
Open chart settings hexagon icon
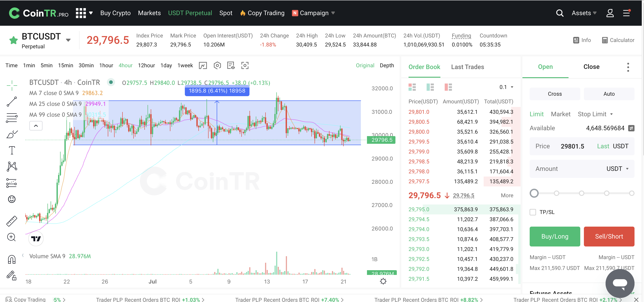pyautogui.click(x=217, y=65)
